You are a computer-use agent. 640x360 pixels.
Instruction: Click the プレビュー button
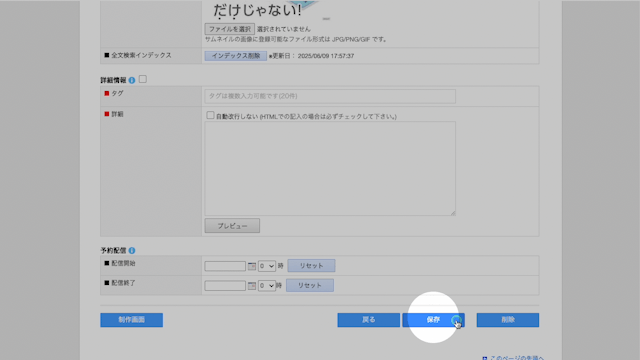coord(232,226)
